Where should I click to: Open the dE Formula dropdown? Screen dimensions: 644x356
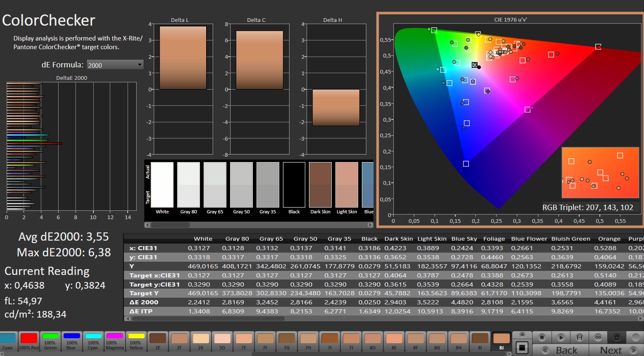tap(114, 65)
